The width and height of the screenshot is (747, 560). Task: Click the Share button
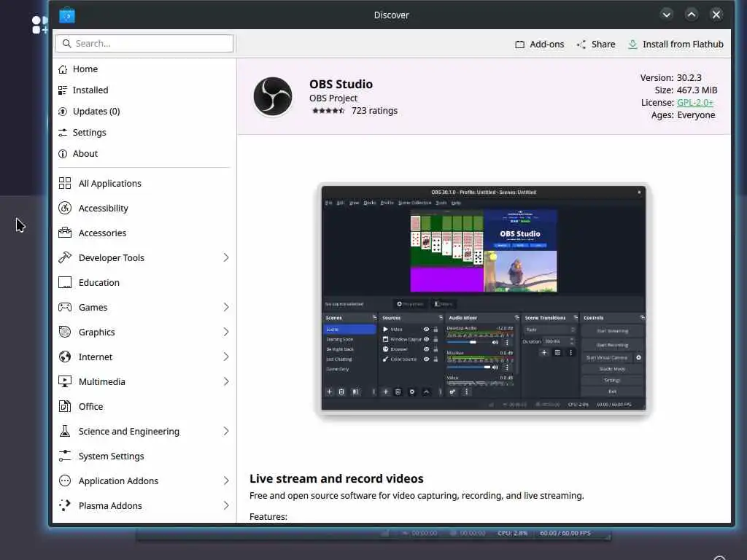pyautogui.click(x=596, y=44)
